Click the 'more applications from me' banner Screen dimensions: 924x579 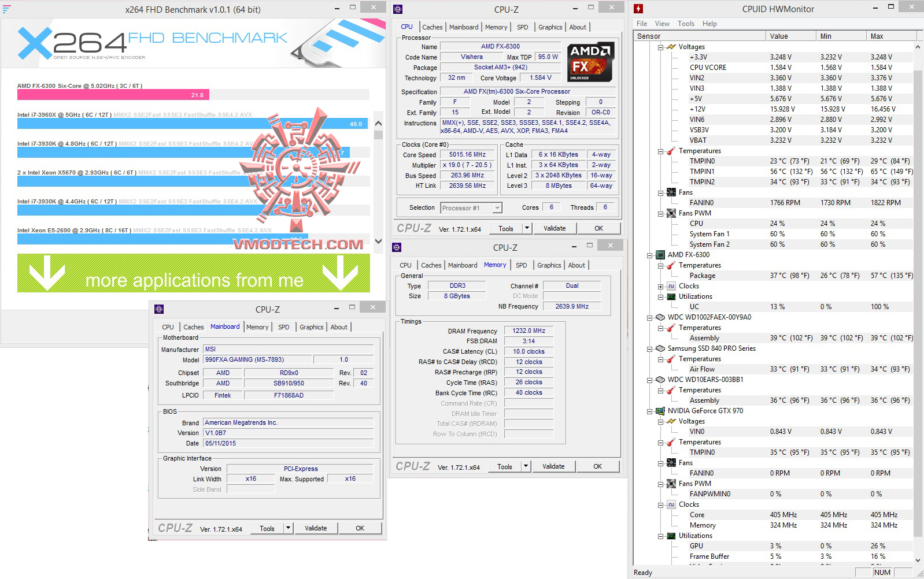194,273
